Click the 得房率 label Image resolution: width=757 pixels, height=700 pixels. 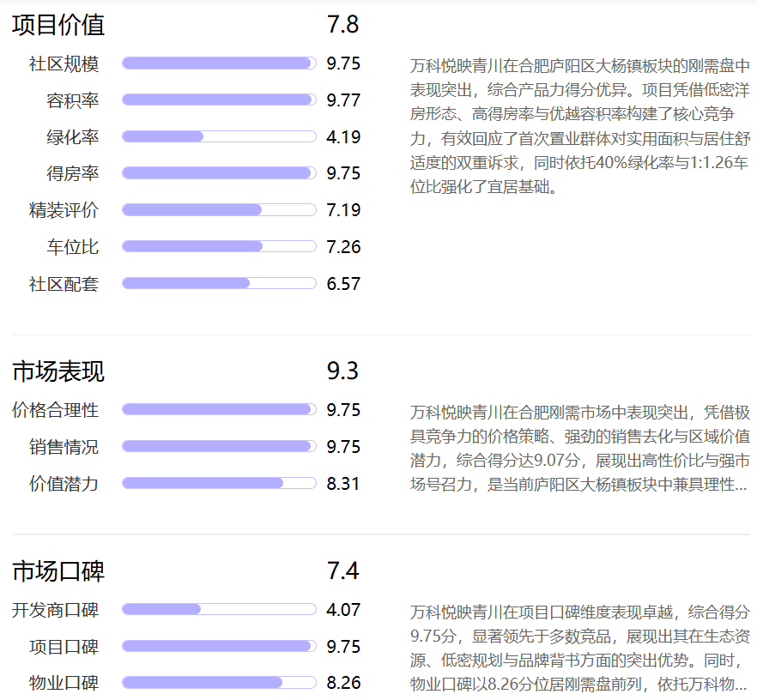click(72, 173)
